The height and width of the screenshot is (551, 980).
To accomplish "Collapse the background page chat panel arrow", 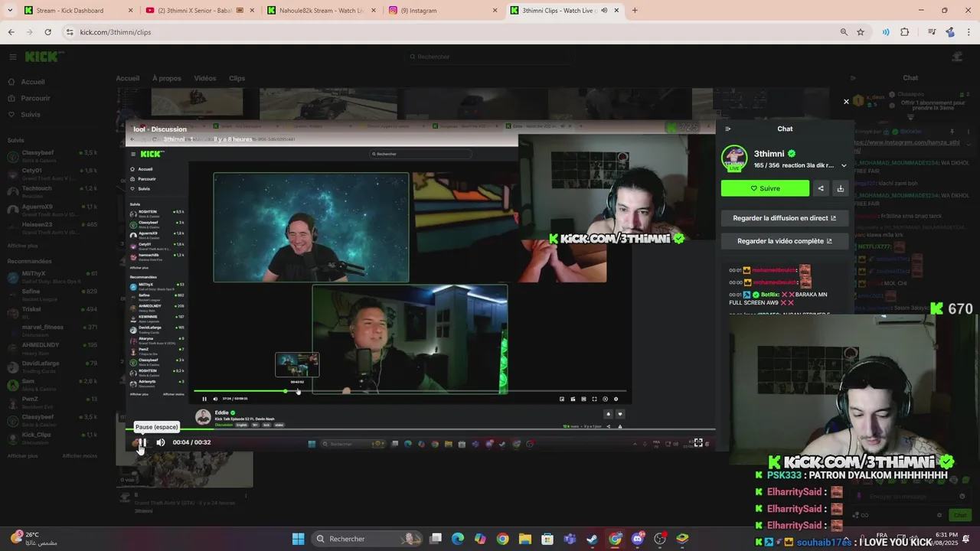I will pyautogui.click(x=853, y=78).
